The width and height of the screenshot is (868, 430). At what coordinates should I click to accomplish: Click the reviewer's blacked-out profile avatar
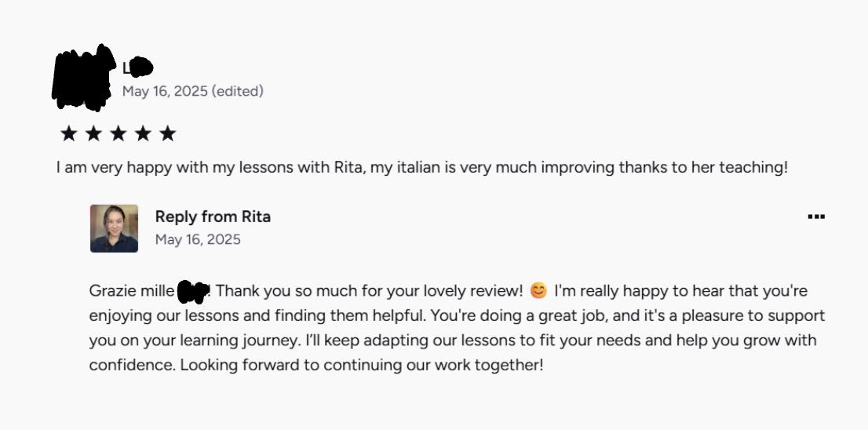(x=83, y=77)
